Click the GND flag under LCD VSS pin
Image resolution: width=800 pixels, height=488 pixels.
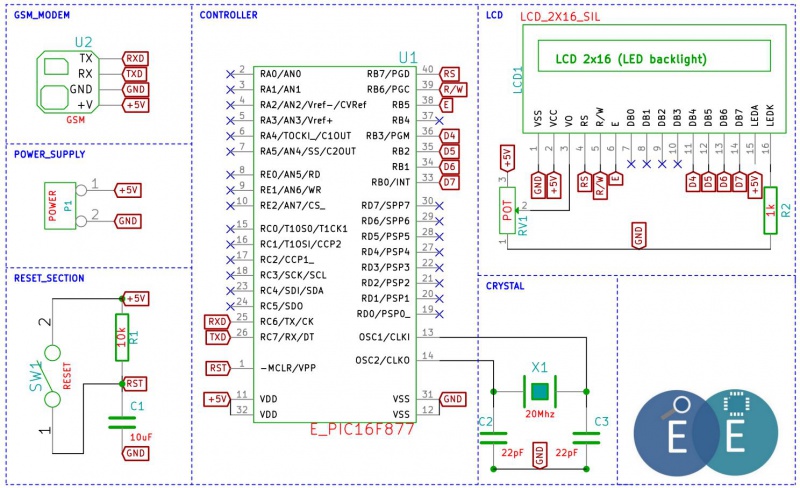pyautogui.click(x=538, y=184)
